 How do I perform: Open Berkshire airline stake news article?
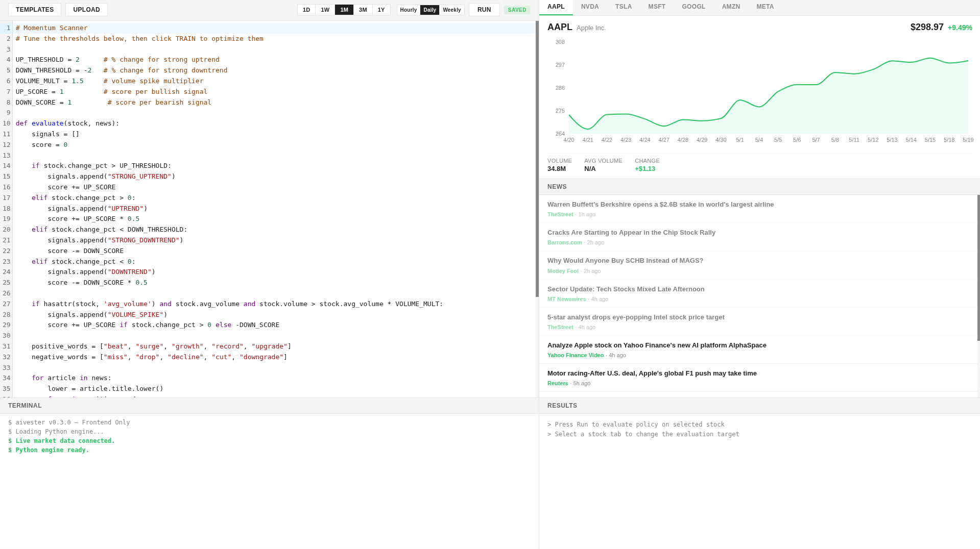758,209
